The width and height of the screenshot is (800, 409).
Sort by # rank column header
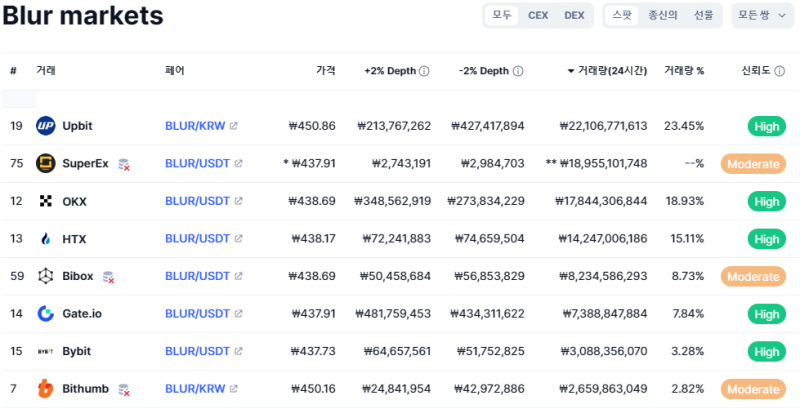pyautogui.click(x=13, y=71)
